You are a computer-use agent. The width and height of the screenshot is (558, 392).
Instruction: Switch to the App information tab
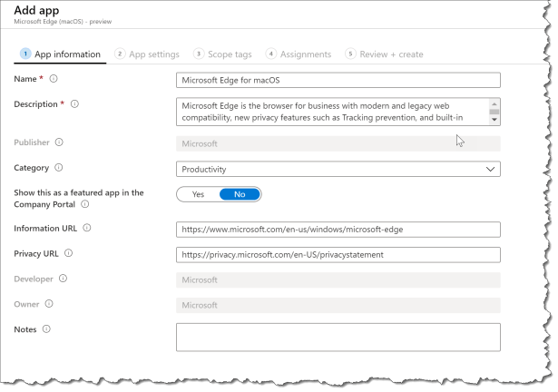point(60,54)
